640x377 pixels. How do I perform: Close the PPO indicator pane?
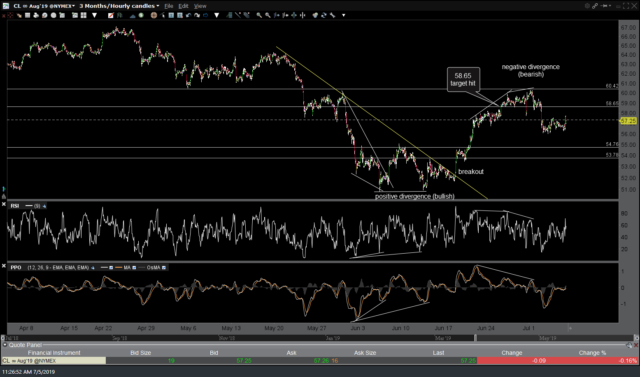(4, 266)
